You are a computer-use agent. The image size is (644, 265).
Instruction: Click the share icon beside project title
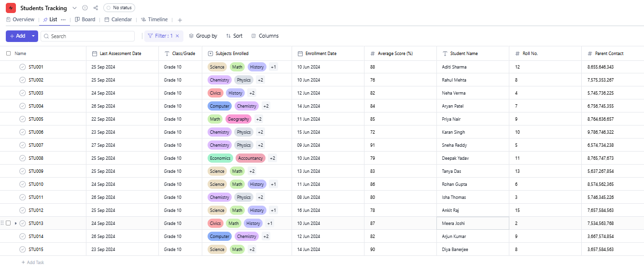pos(96,8)
